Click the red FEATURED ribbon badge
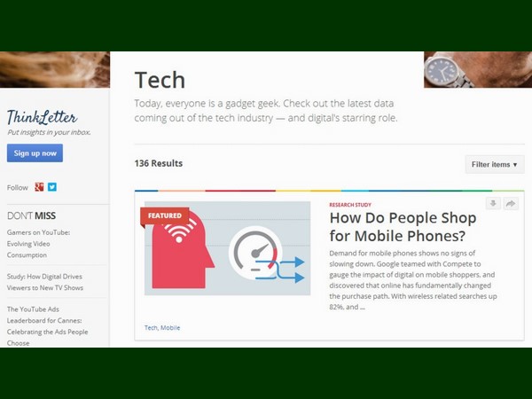 165,215
